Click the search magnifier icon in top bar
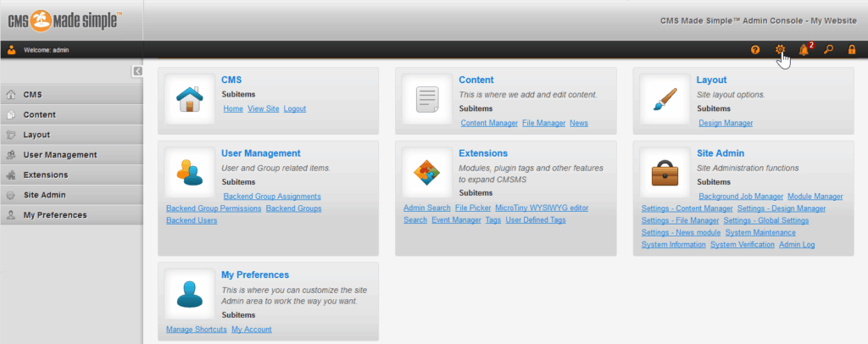The image size is (868, 344). click(829, 50)
